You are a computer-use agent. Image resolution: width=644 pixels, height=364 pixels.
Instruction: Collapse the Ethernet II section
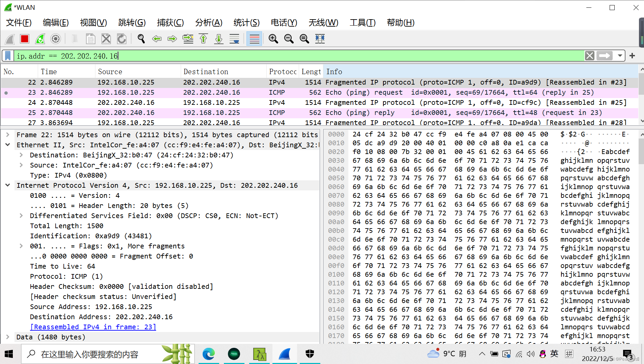coord(8,145)
